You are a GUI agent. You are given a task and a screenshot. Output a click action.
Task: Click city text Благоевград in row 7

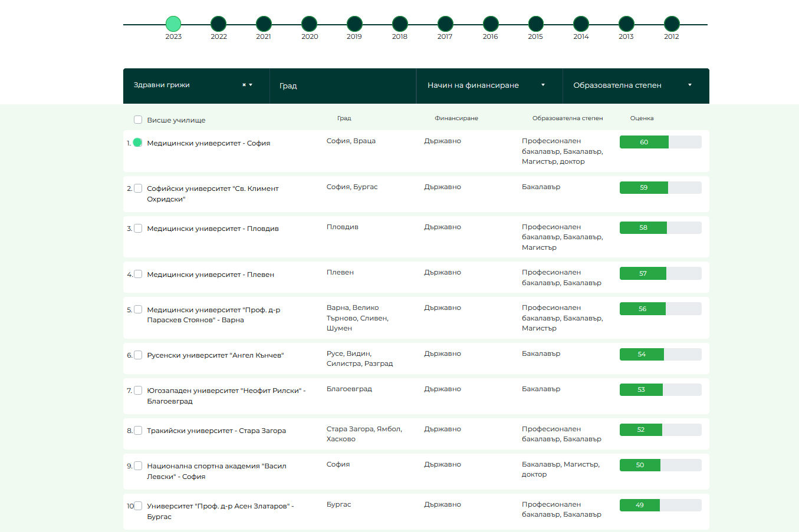(349, 389)
